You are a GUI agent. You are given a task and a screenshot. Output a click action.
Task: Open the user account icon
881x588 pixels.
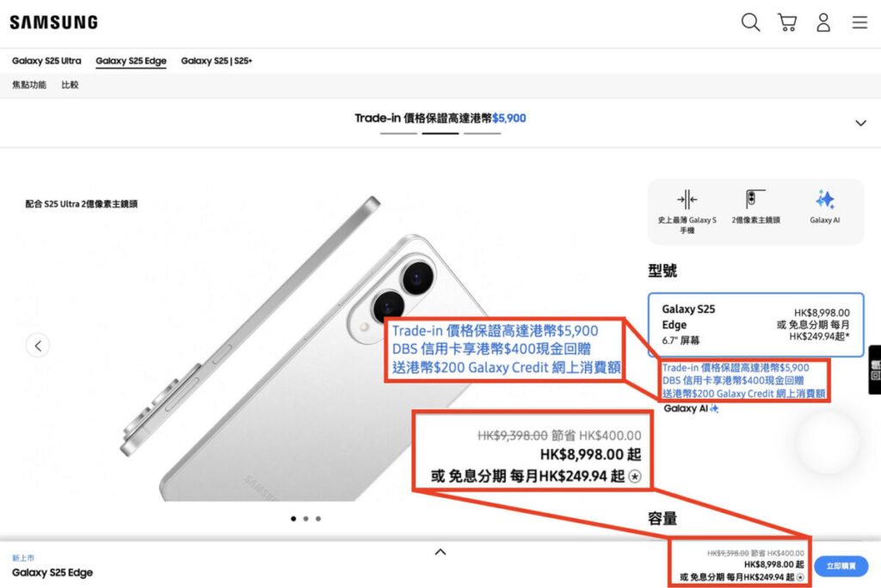823,22
